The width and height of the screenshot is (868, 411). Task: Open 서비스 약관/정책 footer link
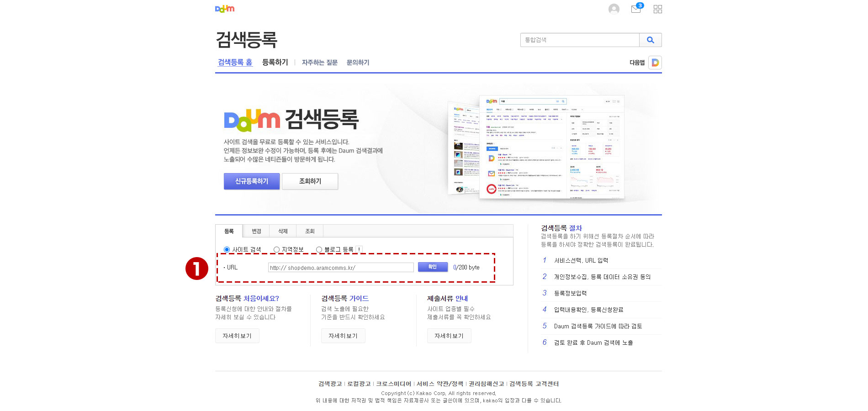pos(440,384)
